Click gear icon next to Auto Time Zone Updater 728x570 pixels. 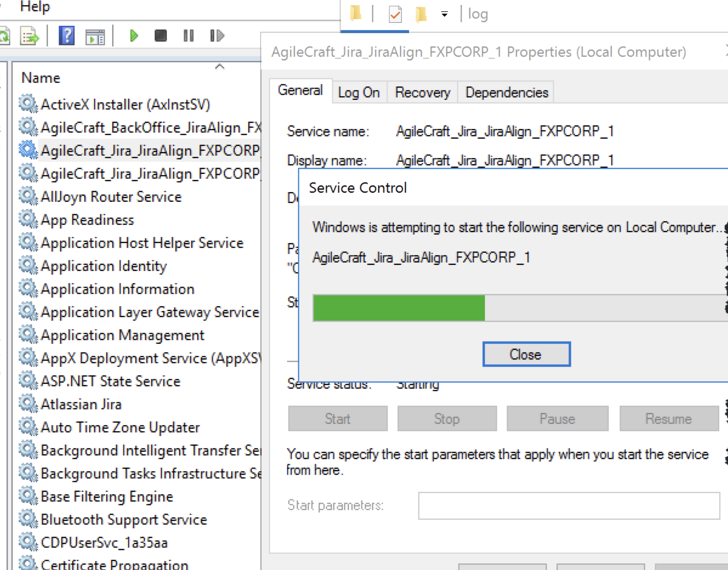[x=28, y=427]
